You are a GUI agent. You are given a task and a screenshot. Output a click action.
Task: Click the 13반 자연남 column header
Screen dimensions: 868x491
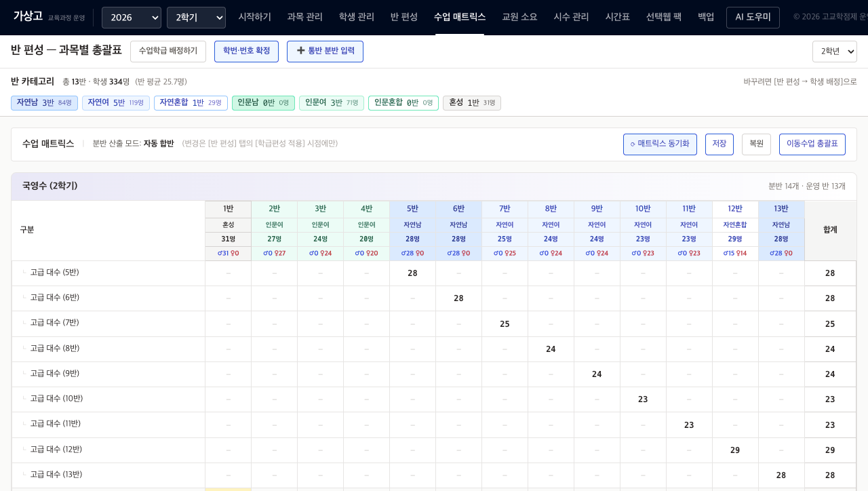pyautogui.click(x=781, y=231)
